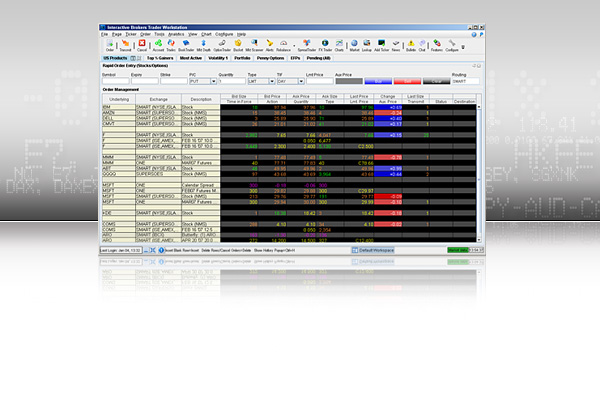Viewport: 600px width, 400px height.
Task: Click the Expiry input field
Action: coord(145,81)
